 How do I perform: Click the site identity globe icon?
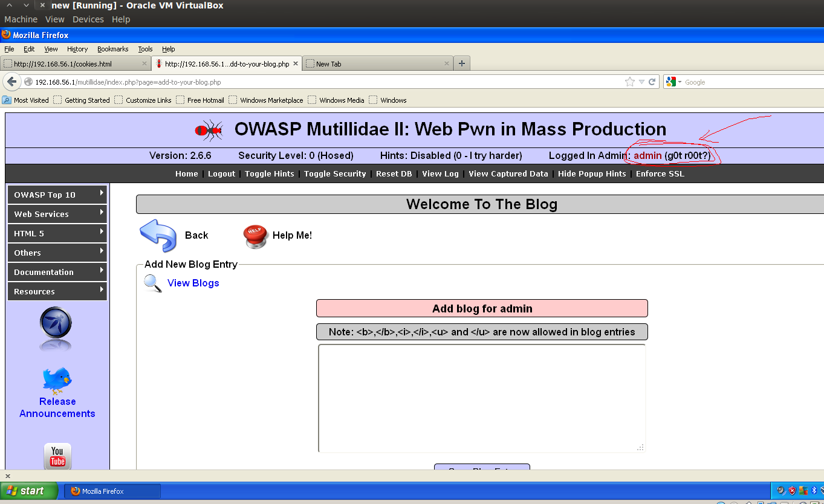(28, 82)
